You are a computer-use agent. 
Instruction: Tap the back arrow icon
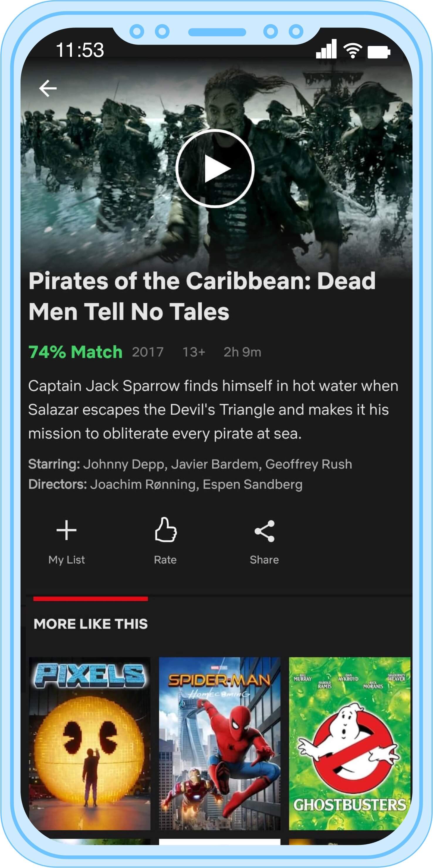48,88
